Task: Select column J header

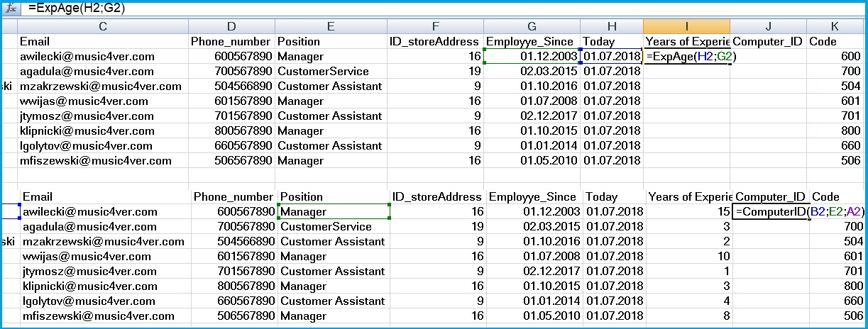Action: click(768, 26)
